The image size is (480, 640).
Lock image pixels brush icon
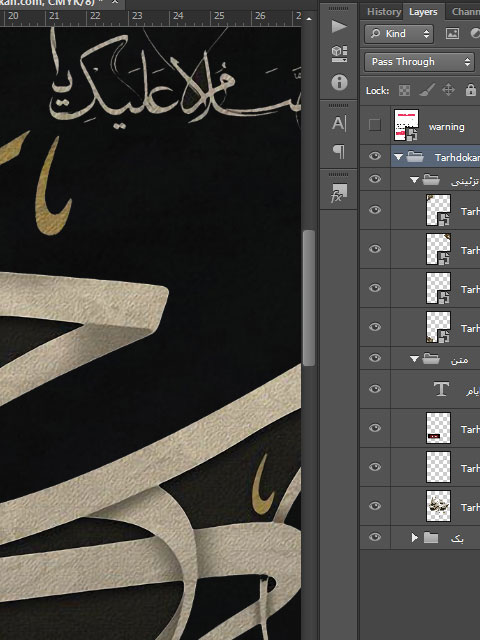427,90
